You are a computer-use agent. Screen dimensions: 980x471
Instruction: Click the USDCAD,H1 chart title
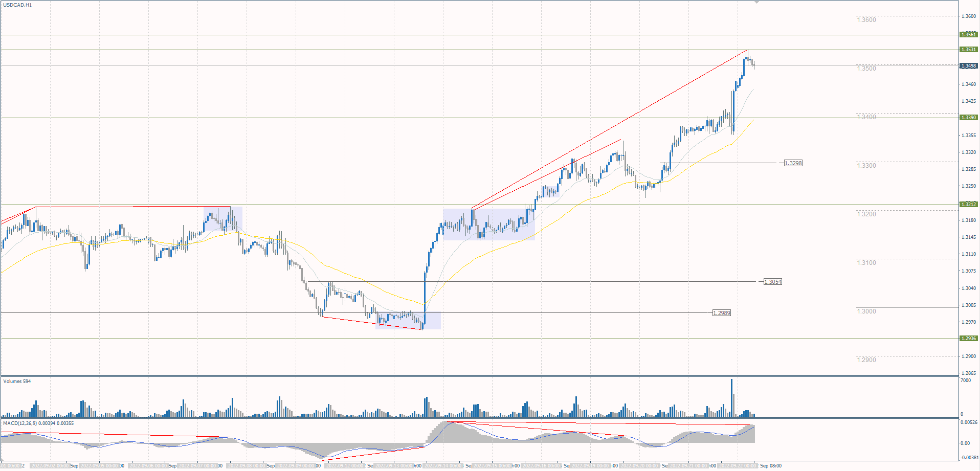coord(17,5)
